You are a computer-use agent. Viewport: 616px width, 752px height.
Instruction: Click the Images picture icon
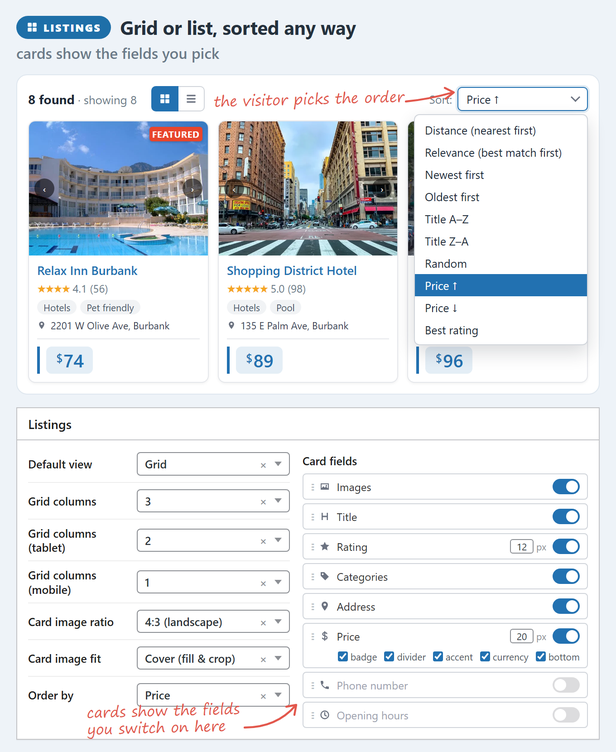325,487
